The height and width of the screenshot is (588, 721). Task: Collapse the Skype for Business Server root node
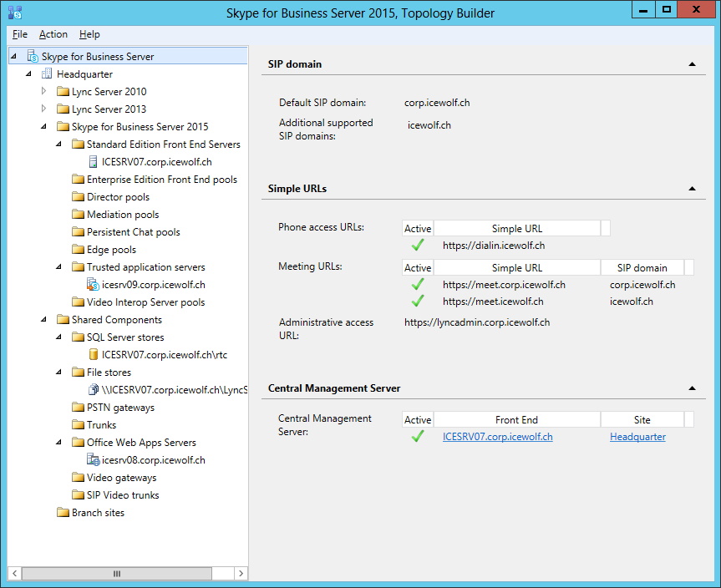[x=14, y=56]
